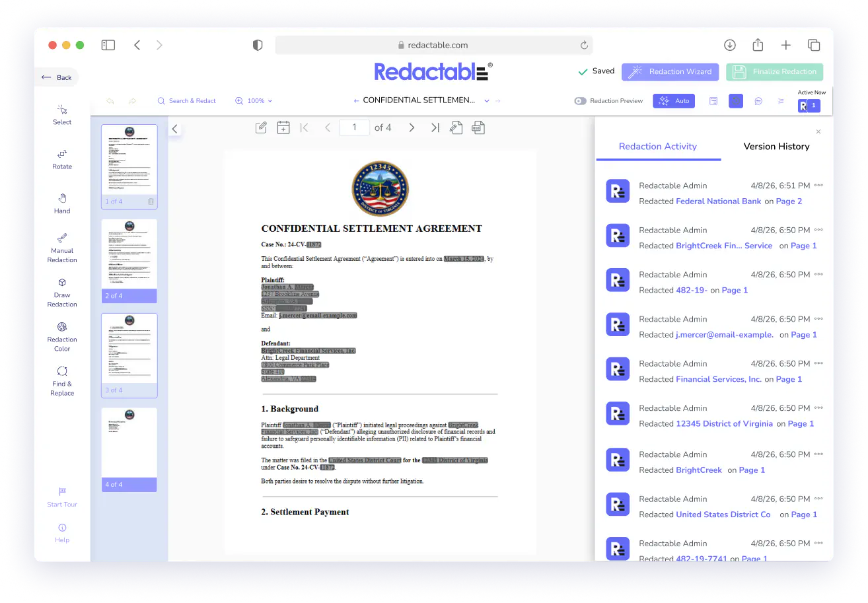Screen dimensions: 868x603
Task: Click the Redo arrow in the toolbar
Action: 132,101
